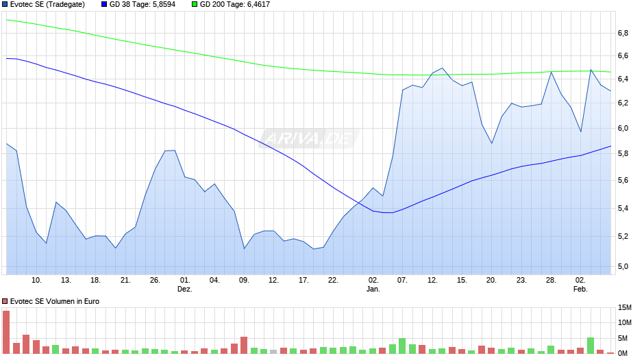Image resolution: width=644 pixels, height=360 pixels.
Task: Click the 'Dez.' month label on the axis
Action: click(185, 289)
